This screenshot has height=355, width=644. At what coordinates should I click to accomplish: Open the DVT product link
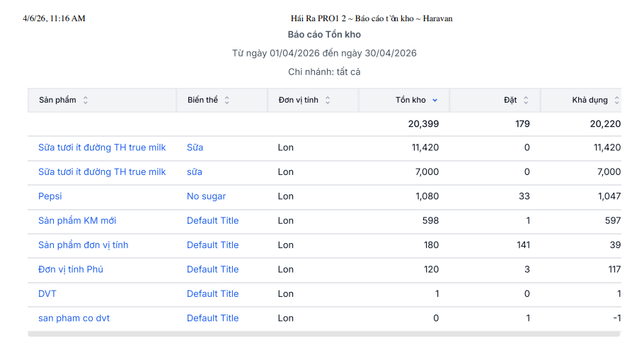tap(48, 294)
